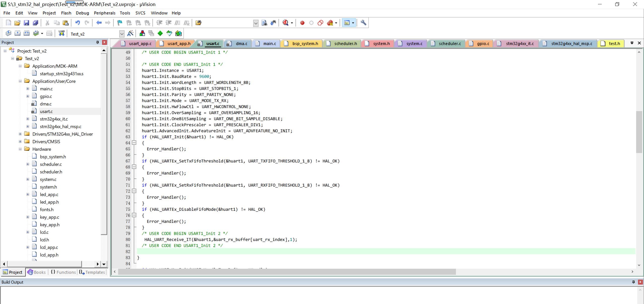Collapse code fold at line 76

click(134, 215)
